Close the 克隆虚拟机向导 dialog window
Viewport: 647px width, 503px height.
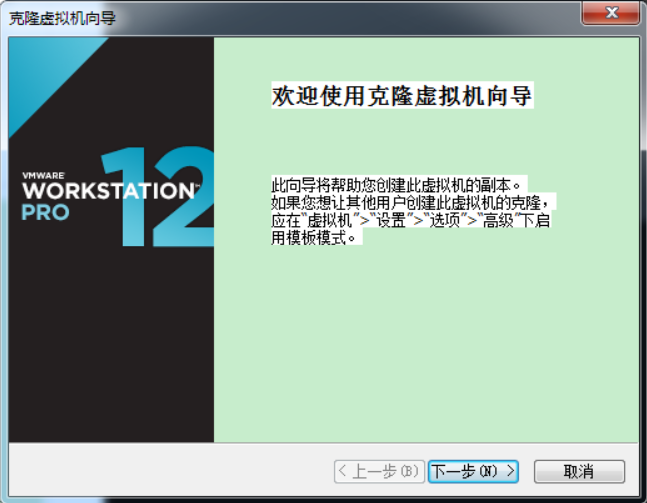611,13
